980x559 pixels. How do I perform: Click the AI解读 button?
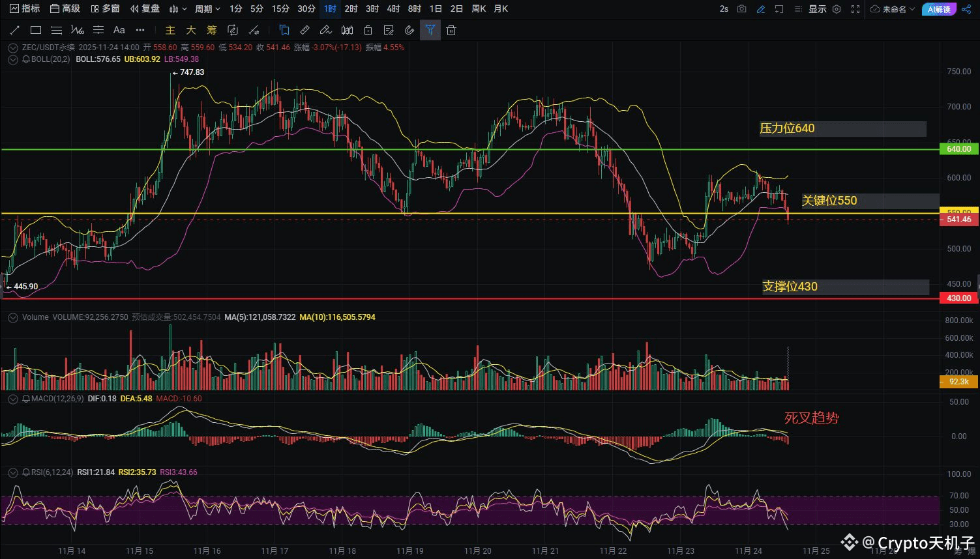pyautogui.click(x=939, y=9)
